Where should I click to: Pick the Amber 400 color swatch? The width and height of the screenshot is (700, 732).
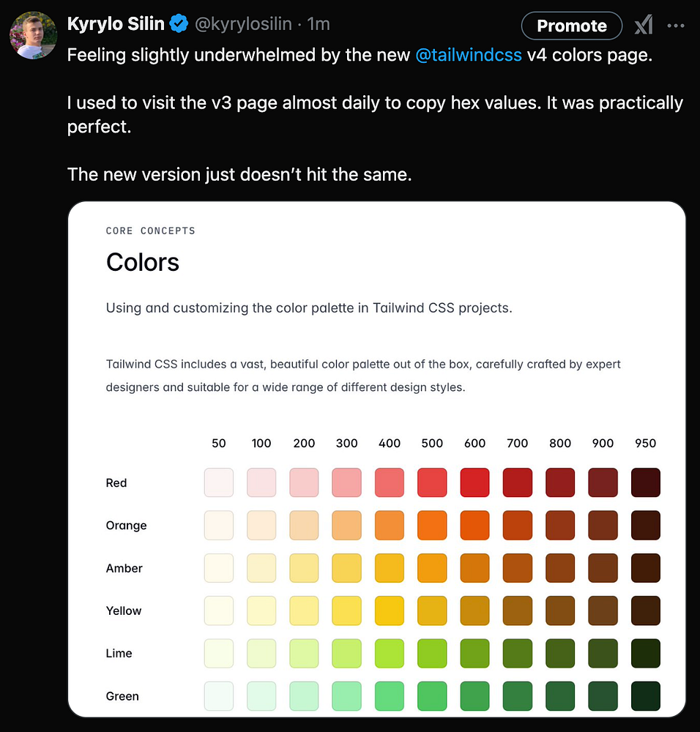(x=390, y=568)
